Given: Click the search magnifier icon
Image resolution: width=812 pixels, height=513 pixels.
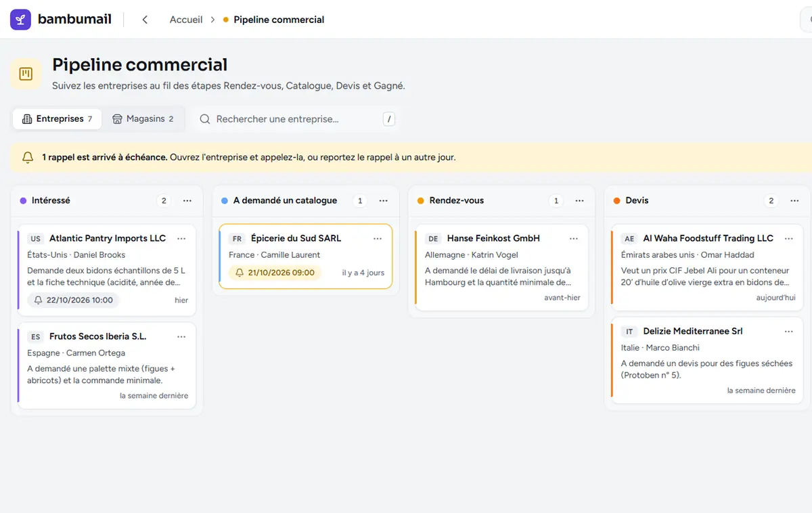Looking at the screenshot, I should pyautogui.click(x=205, y=119).
